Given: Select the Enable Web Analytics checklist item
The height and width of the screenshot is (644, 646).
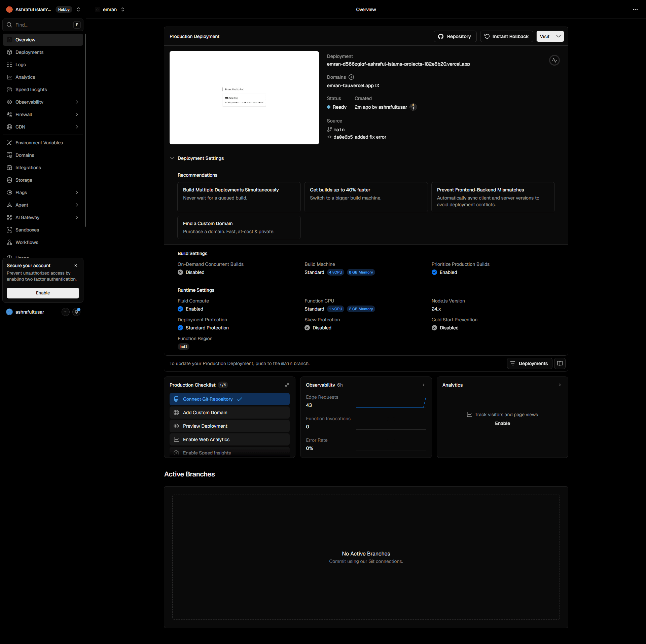Looking at the screenshot, I should [x=229, y=439].
